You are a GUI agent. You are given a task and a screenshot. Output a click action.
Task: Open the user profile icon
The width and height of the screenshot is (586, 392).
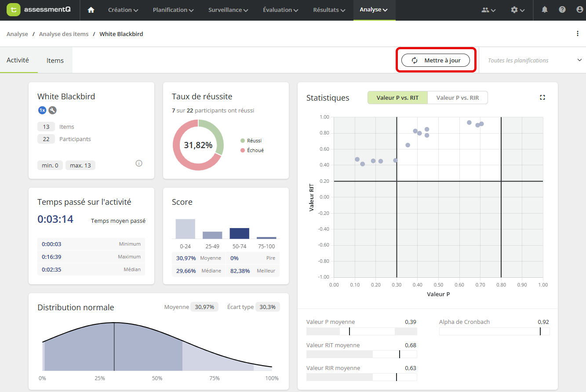tap(579, 10)
